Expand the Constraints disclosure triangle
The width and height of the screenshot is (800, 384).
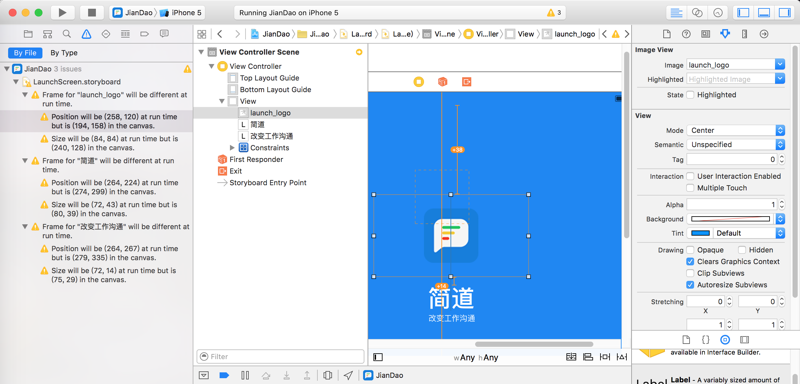232,148
